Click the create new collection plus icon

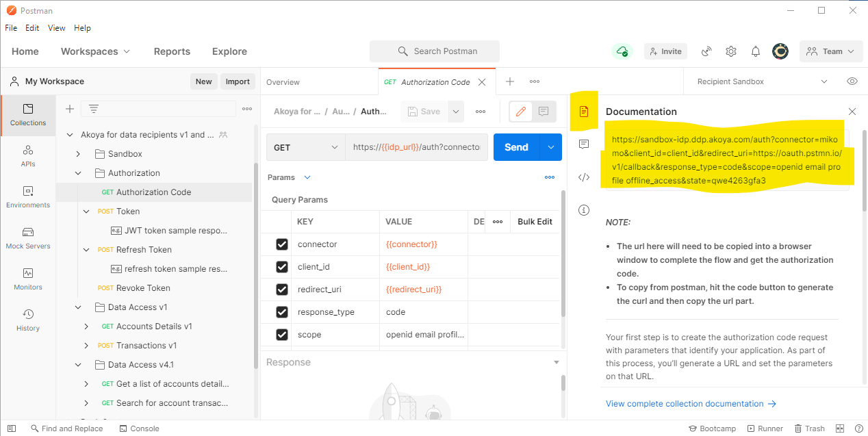pos(69,109)
